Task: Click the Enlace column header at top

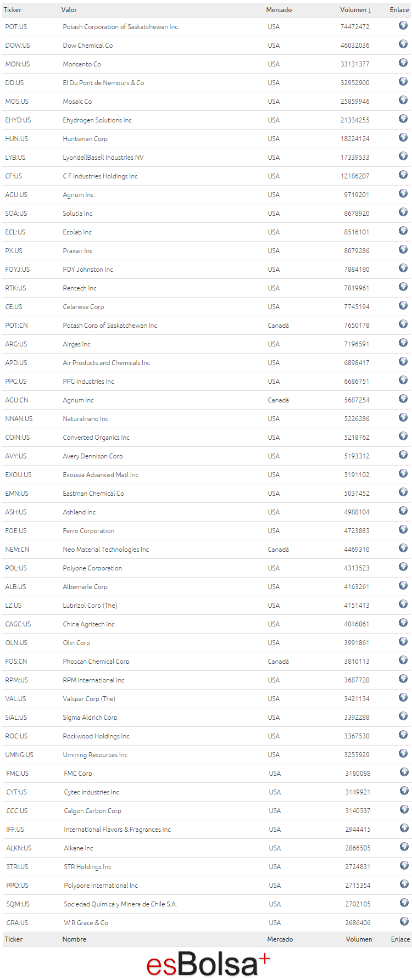Action: point(399,10)
